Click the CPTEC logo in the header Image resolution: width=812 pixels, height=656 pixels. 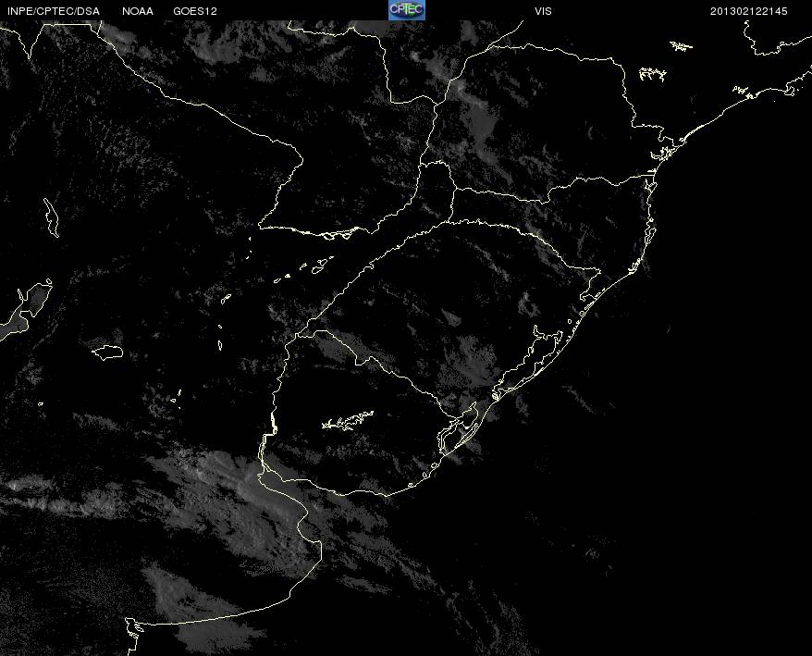tap(407, 10)
